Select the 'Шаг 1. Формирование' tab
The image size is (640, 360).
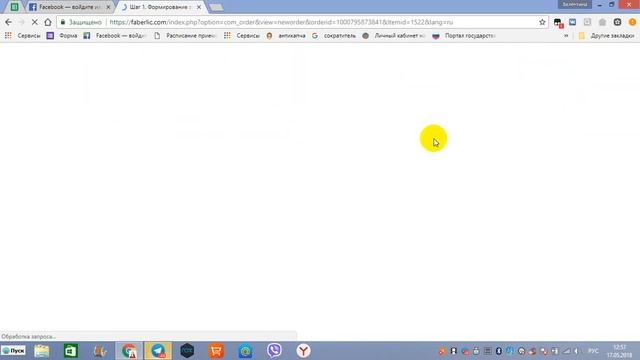pos(159,7)
